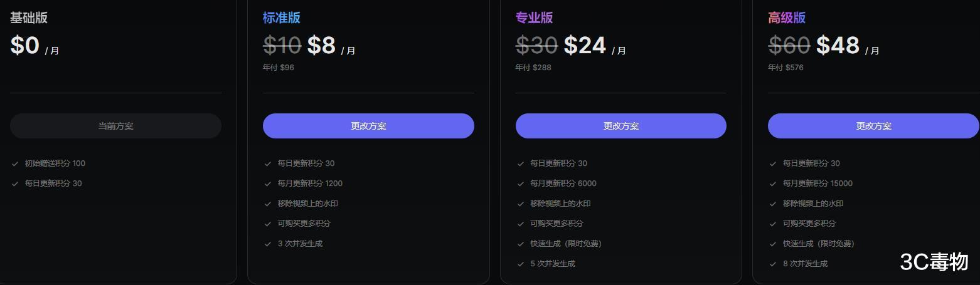980x285 pixels.
Task: Click checkmark next to 专业版 快速生成（限时免费）
Action: click(520, 244)
